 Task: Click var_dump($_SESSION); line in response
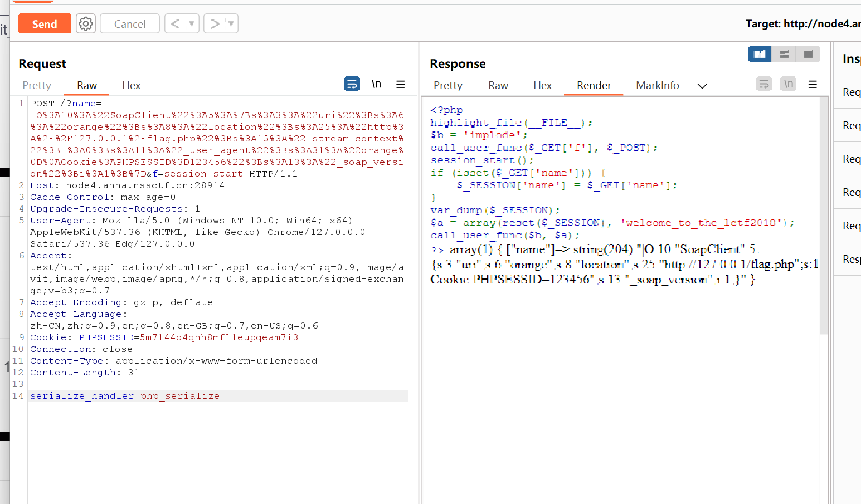pyautogui.click(x=495, y=210)
